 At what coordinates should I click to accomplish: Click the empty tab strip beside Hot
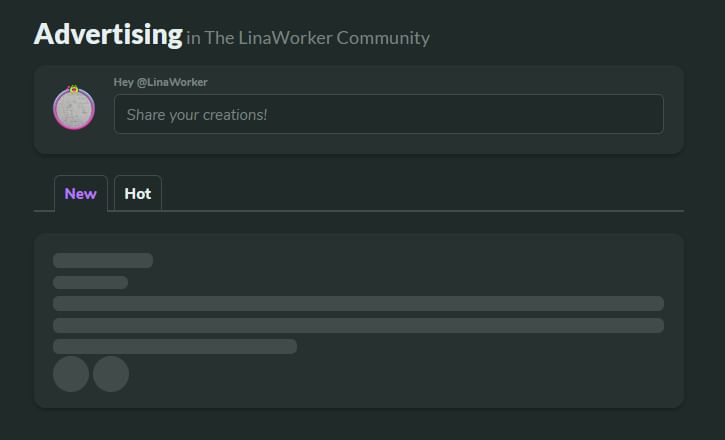(x=416, y=194)
